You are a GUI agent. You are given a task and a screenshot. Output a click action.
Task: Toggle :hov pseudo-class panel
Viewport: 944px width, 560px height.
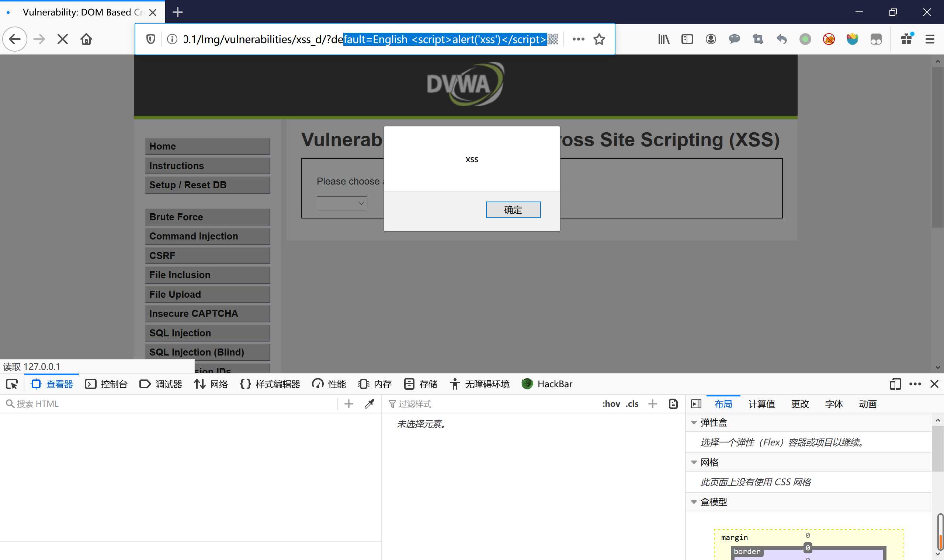[x=611, y=404]
